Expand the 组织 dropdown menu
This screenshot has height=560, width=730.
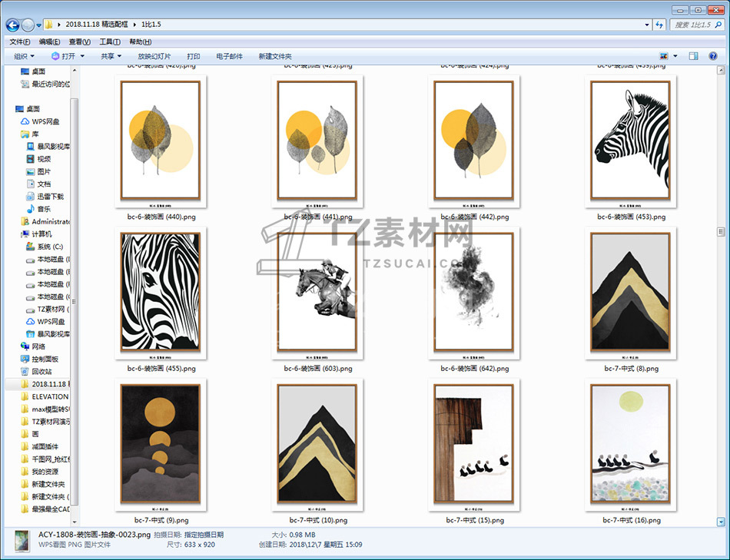(x=24, y=56)
